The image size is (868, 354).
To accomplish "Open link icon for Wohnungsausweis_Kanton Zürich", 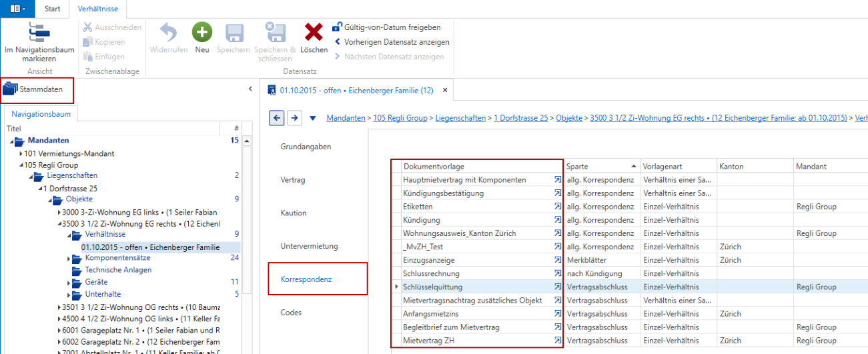I will coord(557,233).
